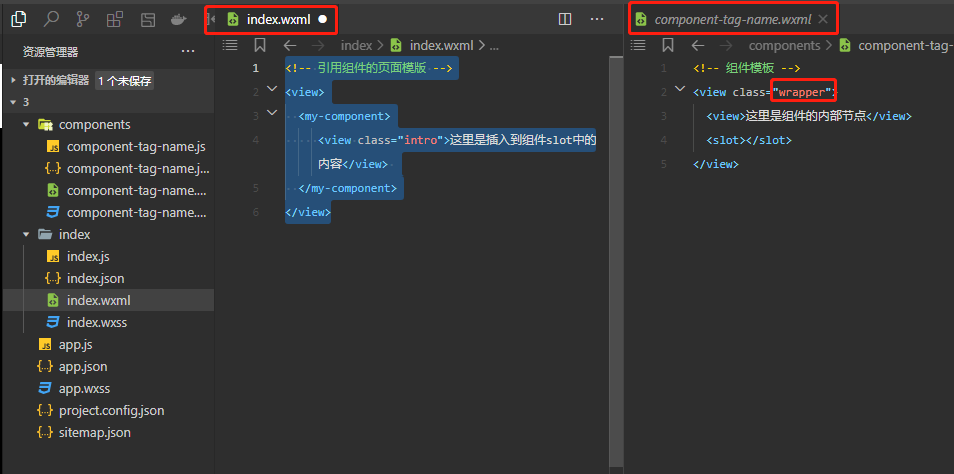954x474 pixels.
Task: Go forward with left editor's arrow
Action: coord(319,45)
